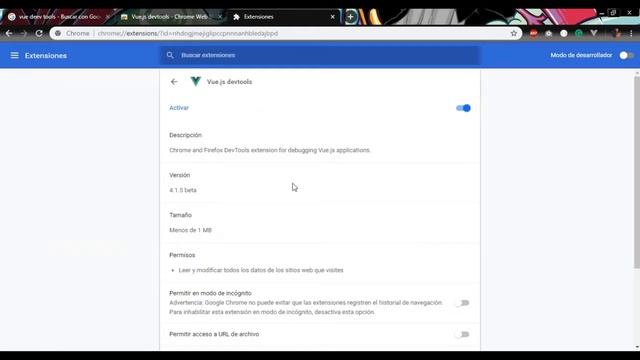The width and height of the screenshot is (640, 360).
Task: Open the white circle extension icon
Action: (x=564, y=33)
